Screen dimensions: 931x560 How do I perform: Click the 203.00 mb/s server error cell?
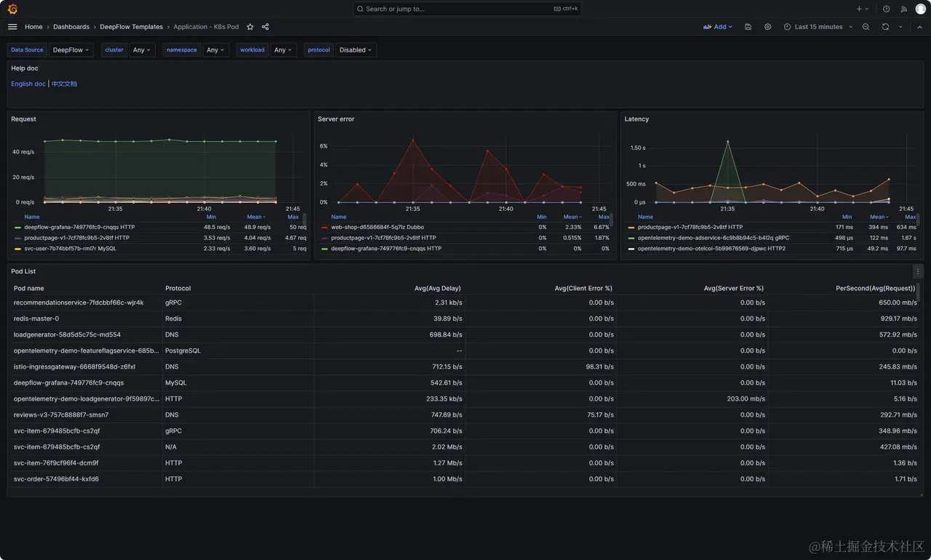692,399
